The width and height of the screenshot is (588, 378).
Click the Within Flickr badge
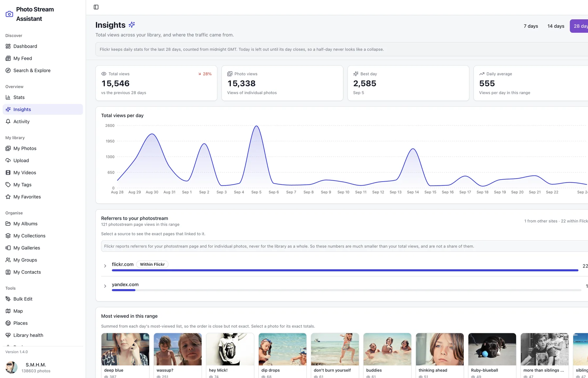152,264
